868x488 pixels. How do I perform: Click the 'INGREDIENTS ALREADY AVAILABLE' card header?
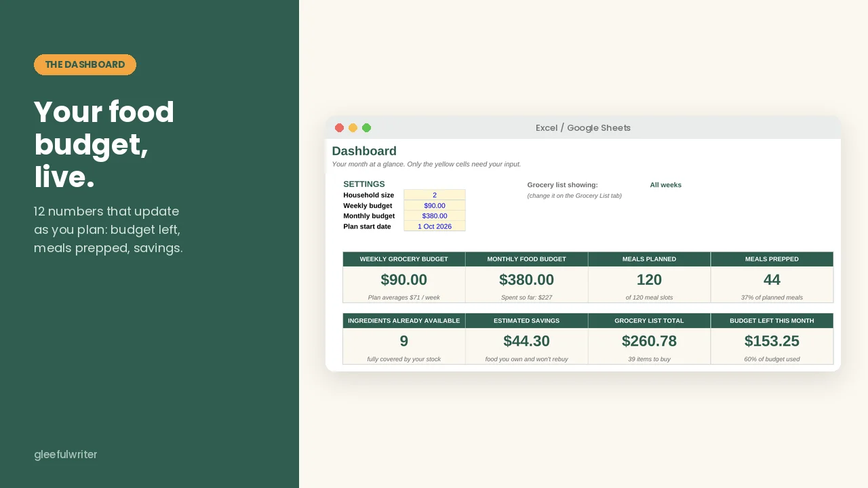coord(404,321)
